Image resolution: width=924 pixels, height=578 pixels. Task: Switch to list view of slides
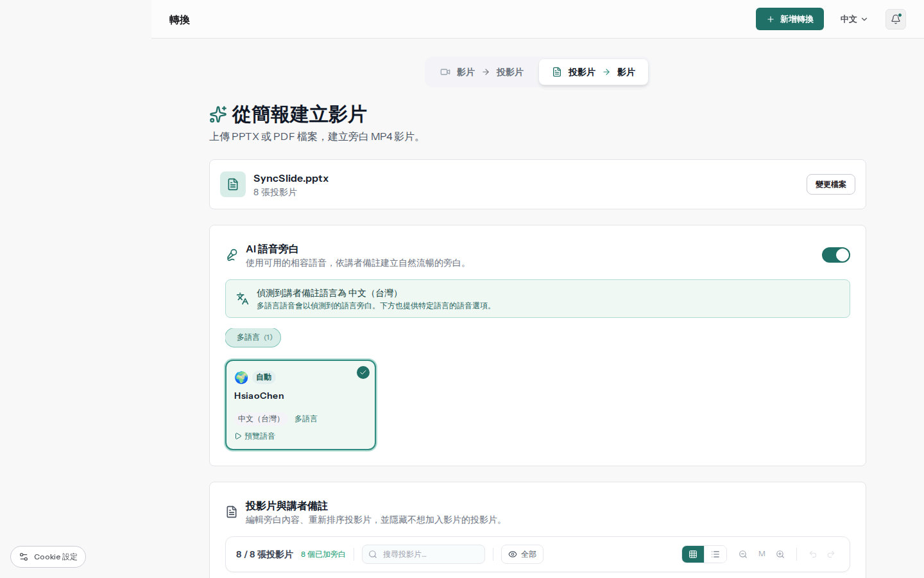(715, 554)
